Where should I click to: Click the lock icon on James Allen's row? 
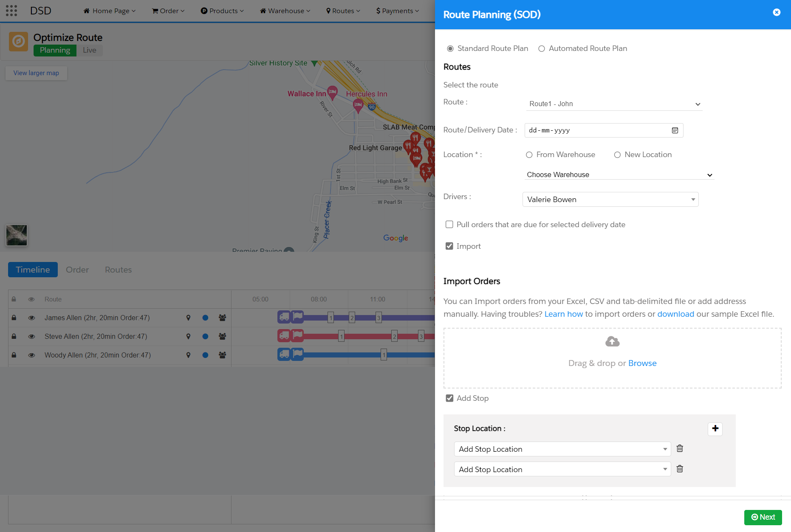coord(14,318)
